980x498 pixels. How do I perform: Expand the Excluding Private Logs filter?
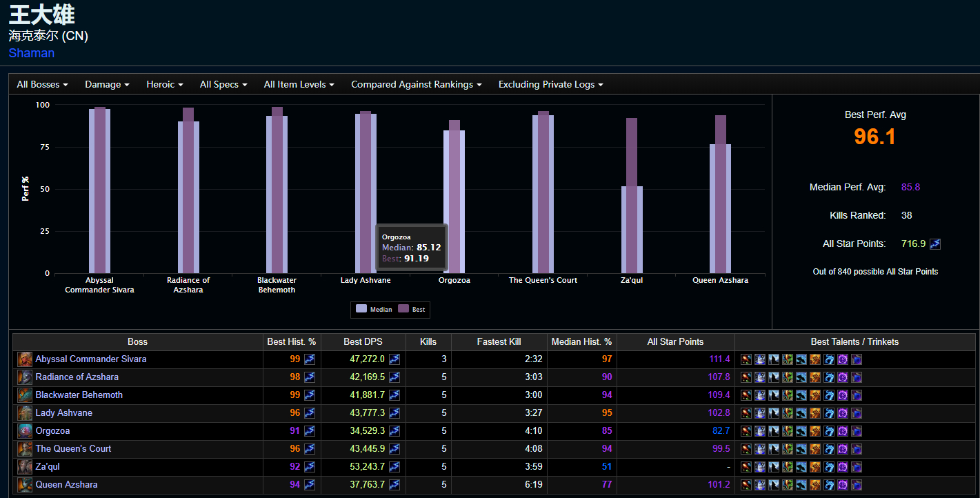pyautogui.click(x=550, y=84)
